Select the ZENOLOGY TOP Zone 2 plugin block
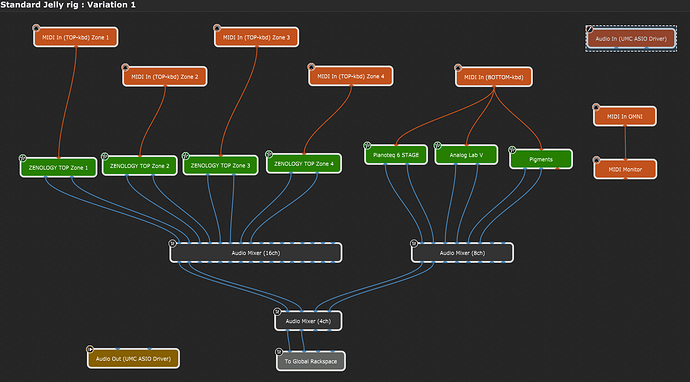This screenshot has width=690, height=382. [139, 166]
